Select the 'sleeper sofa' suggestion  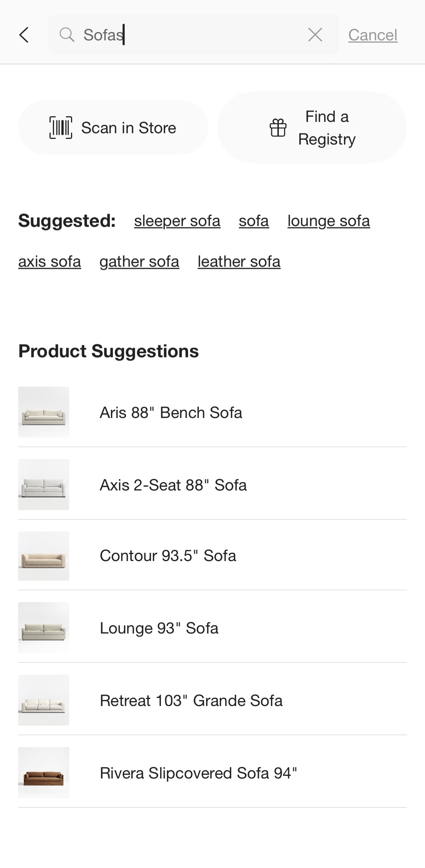(x=177, y=221)
